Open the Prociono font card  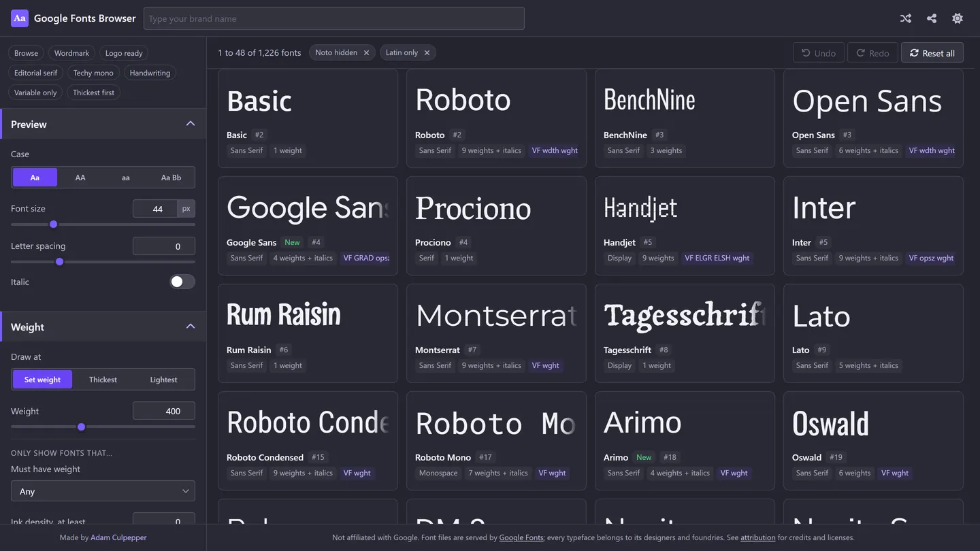(496, 226)
